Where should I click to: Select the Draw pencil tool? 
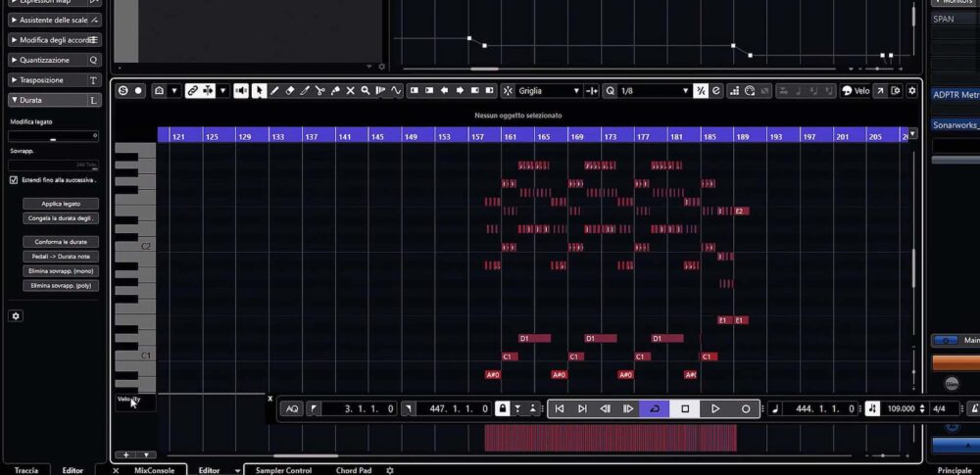pyautogui.click(x=274, y=90)
